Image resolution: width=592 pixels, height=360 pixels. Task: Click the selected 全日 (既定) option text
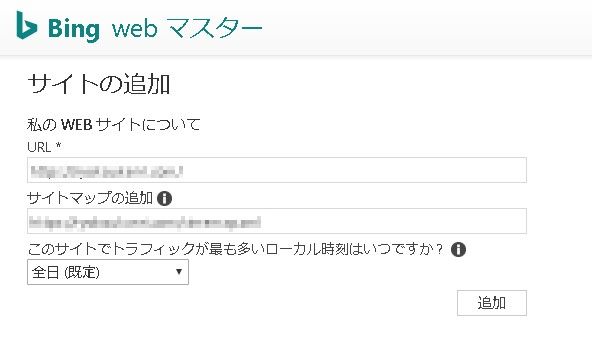click(x=66, y=272)
